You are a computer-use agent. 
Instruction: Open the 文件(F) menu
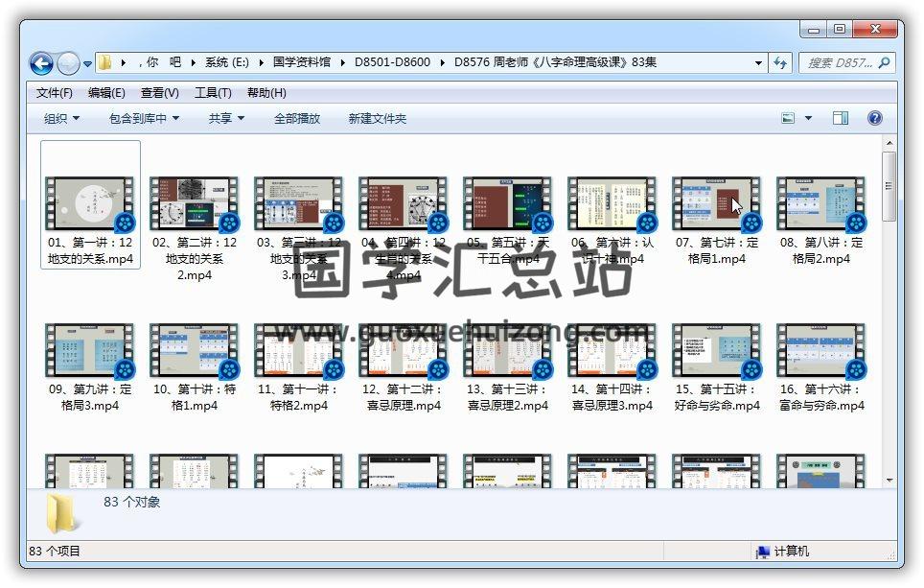pos(55,93)
